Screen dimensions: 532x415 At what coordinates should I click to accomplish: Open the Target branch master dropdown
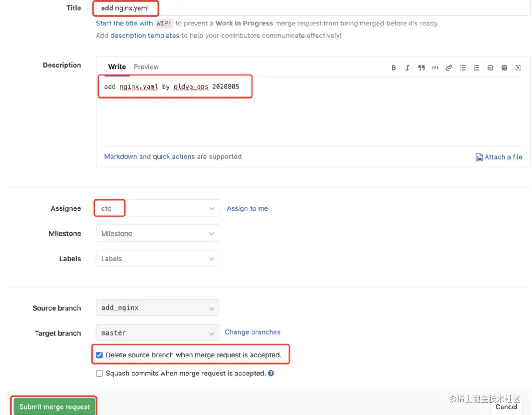(157, 333)
